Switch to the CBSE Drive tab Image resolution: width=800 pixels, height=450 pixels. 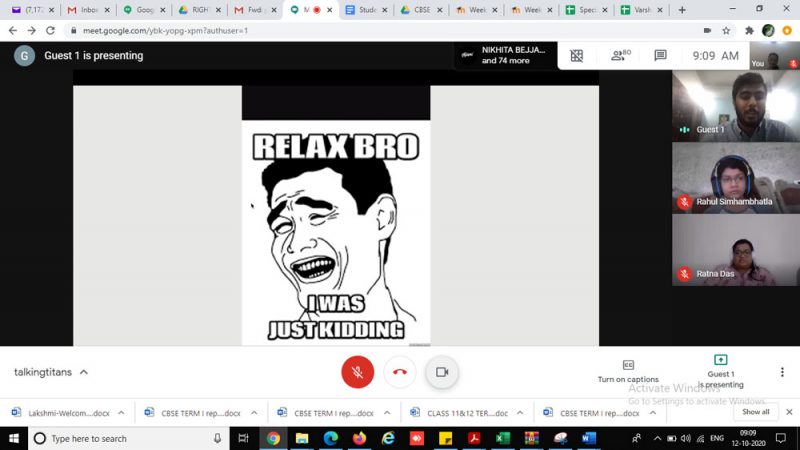421,10
